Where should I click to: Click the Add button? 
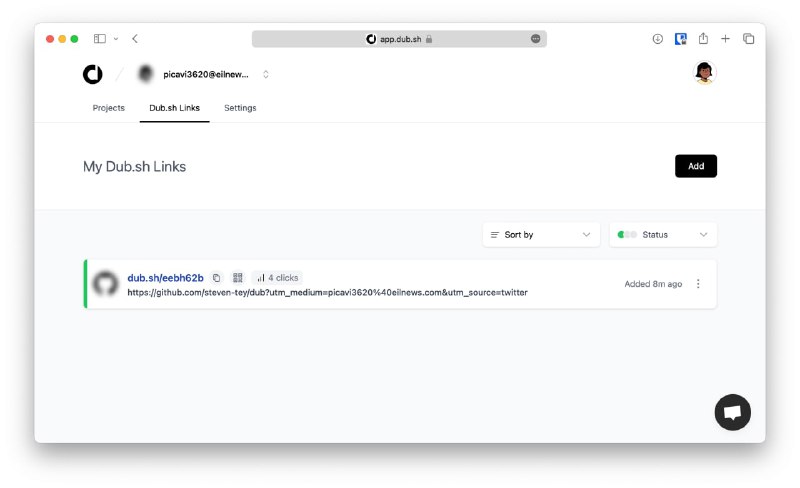tap(696, 166)
